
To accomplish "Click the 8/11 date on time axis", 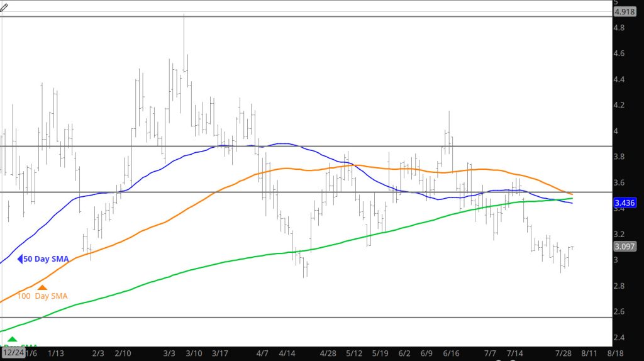I will coord(589,353).
